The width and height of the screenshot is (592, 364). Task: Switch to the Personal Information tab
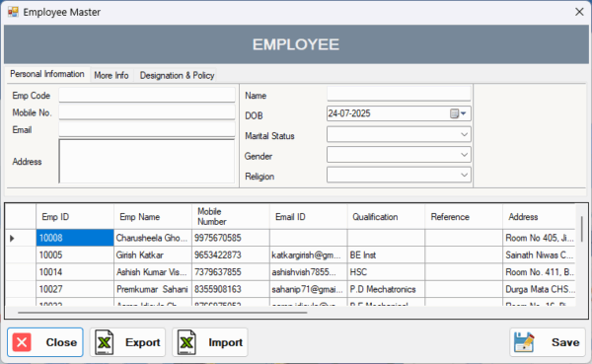tap(47, 74)
